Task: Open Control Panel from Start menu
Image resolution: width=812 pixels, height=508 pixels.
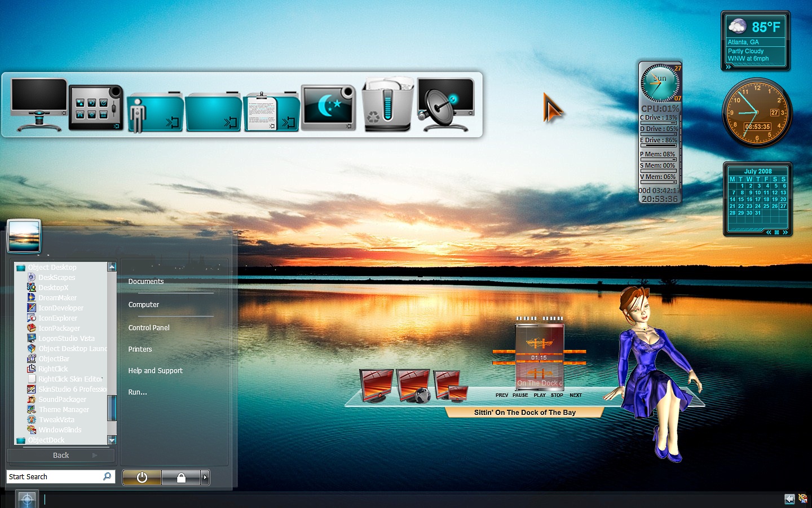Action: [x=149, y=327]
